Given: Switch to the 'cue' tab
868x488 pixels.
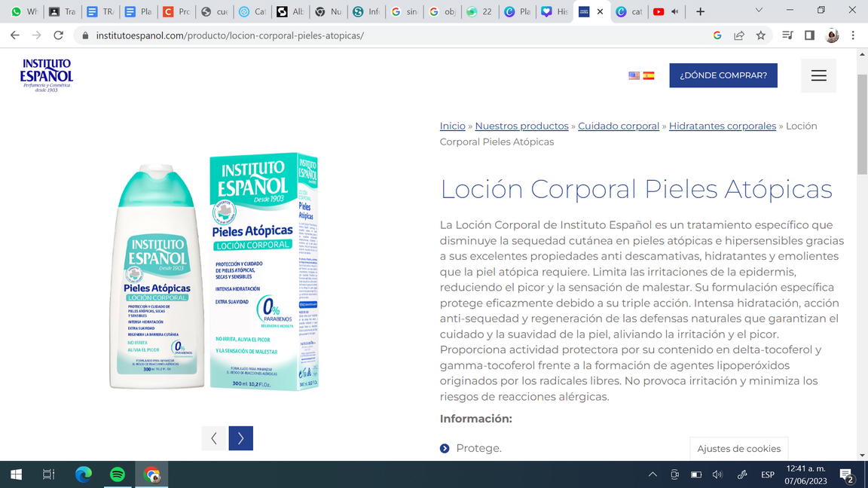Looking at the screenshot, I should (214, 11).
